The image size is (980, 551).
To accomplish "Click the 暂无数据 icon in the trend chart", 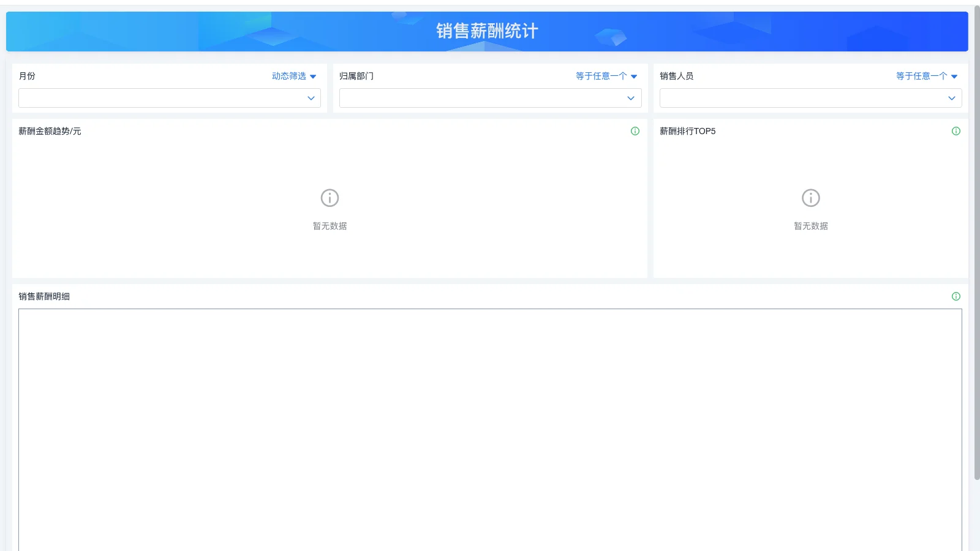I will 330,198.
